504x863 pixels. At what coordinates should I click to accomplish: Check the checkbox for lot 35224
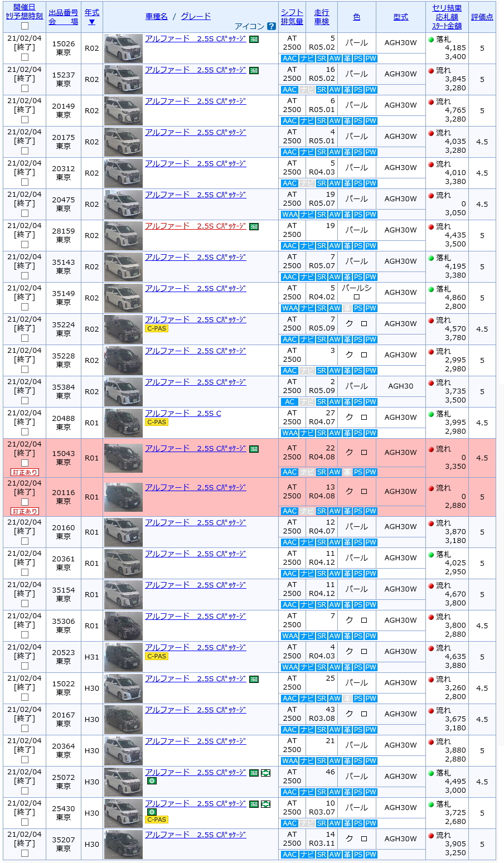(x=25, y=338)
